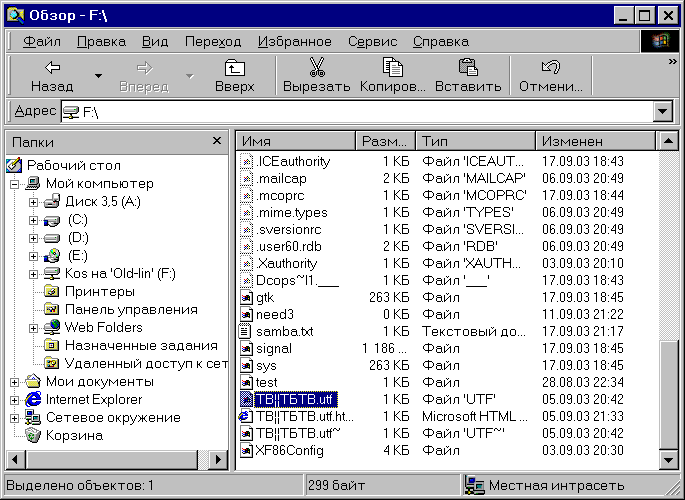Click the Back (Назад) arrow icon
The height and width of the screenshot is (500, 685).
tap(52, 68)
